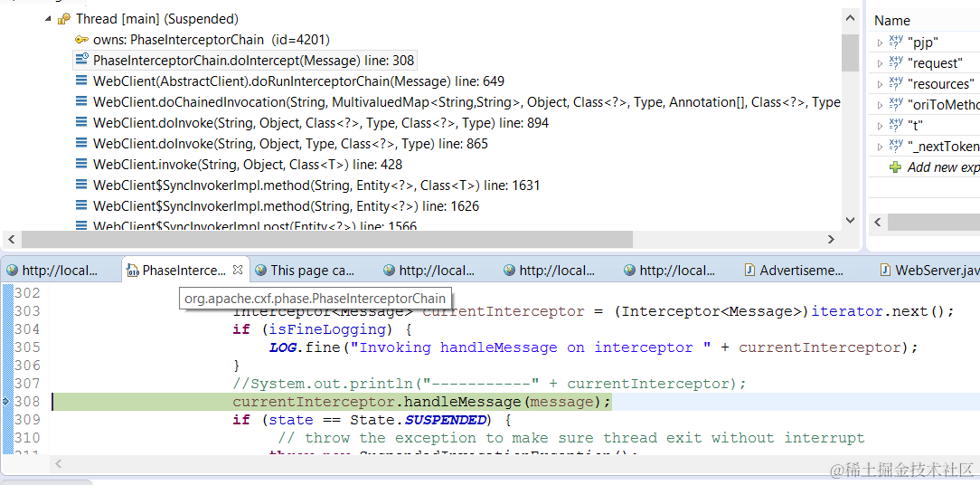Select the "pjp" watch expression row
The height and width of the screenshot is (485, 980).
(924, 43)
